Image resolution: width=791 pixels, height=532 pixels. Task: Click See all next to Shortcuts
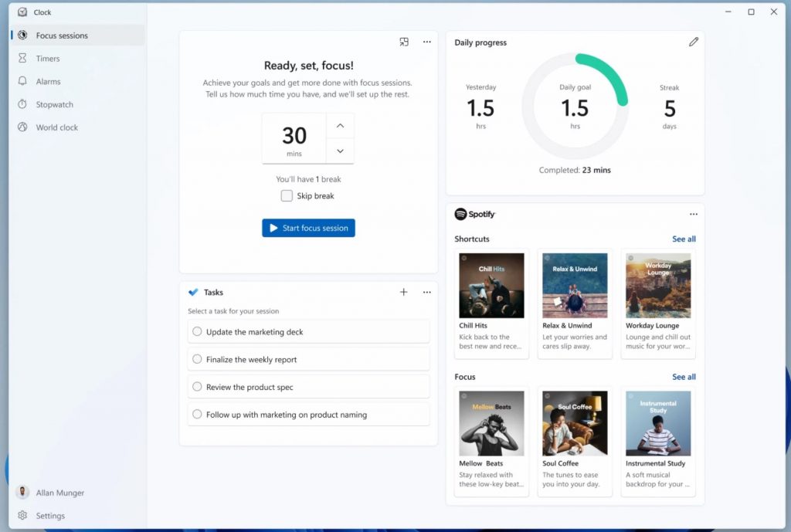(684, 239)
